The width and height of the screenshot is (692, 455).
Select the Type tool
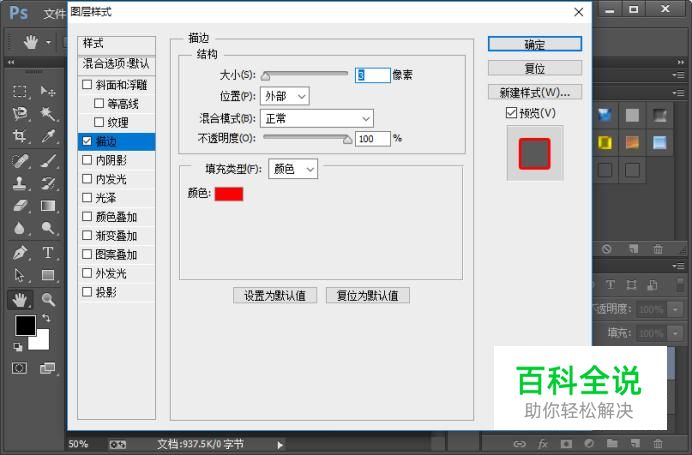(48, 253)
